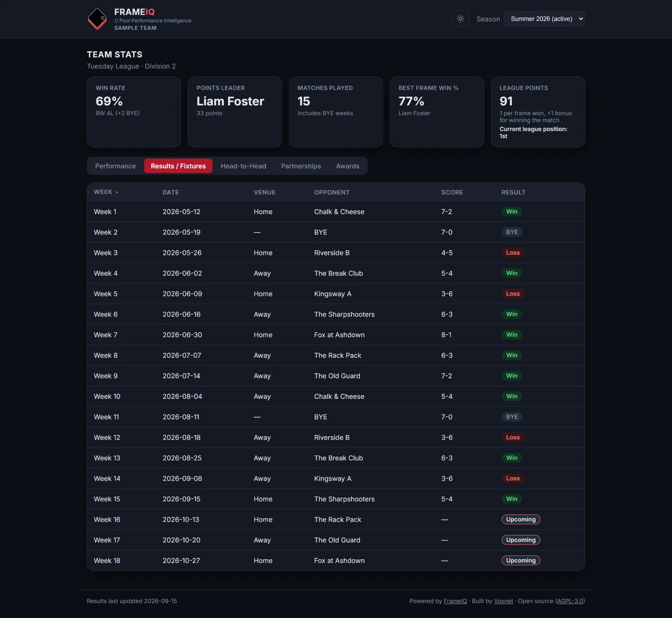Click the Upcoming badge for Week 16

(521, 519)
